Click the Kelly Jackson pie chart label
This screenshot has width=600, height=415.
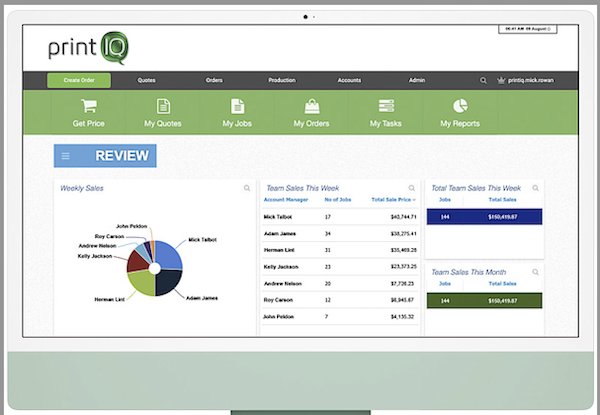pos(95,256)
